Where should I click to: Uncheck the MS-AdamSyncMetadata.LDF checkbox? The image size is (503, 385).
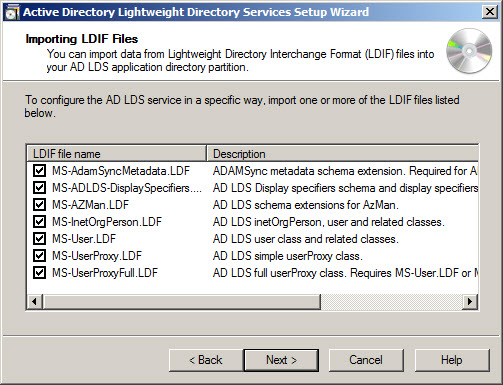(x=39, y=171)
